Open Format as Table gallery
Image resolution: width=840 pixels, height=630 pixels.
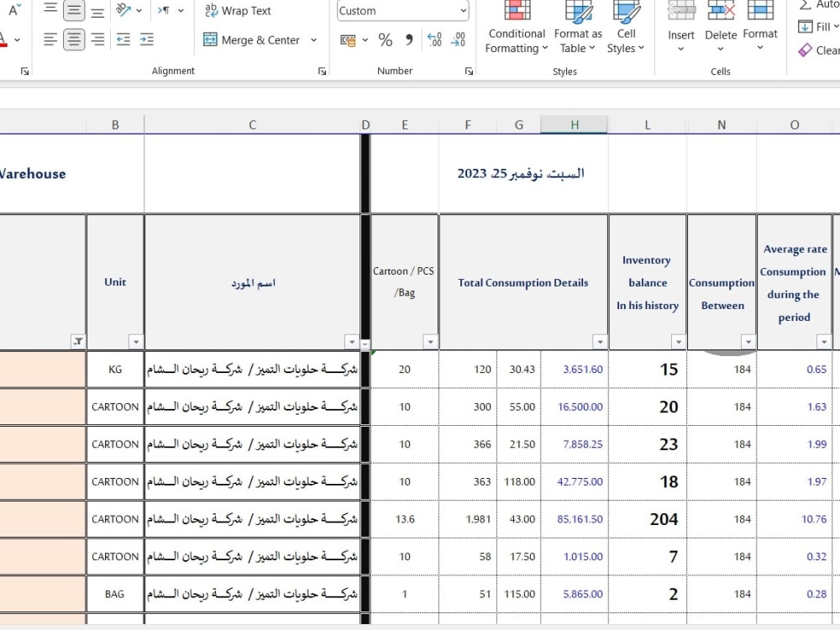tap(578, 28)
